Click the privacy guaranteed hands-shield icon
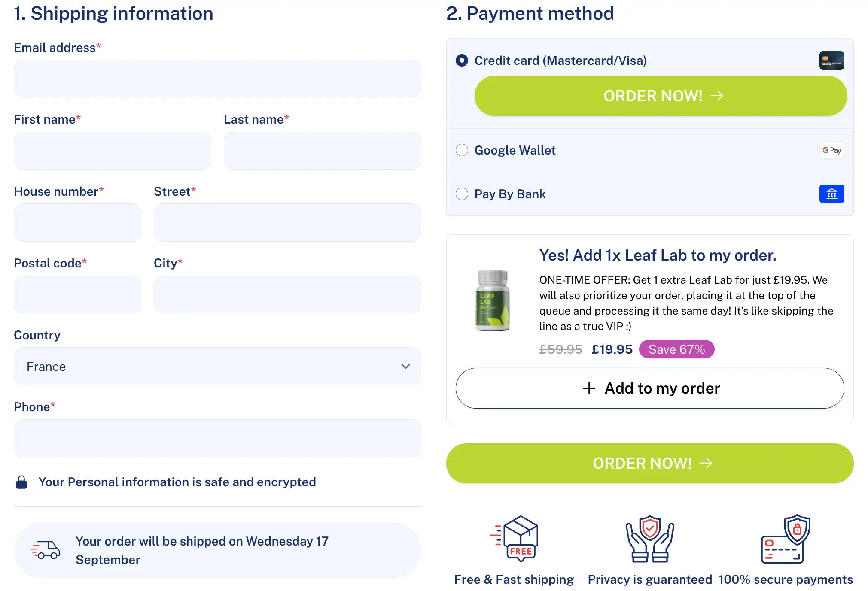 click(x=649, y=539)
